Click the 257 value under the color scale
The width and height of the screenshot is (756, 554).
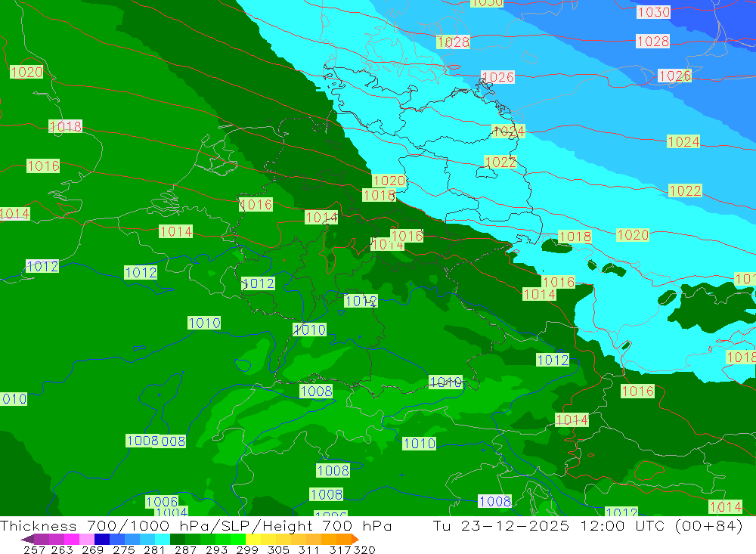pos(34,549)
